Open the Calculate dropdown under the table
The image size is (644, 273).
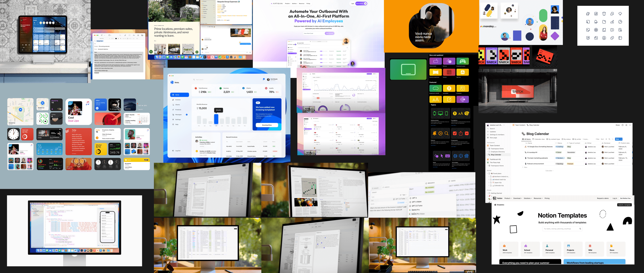click(549, 171)
